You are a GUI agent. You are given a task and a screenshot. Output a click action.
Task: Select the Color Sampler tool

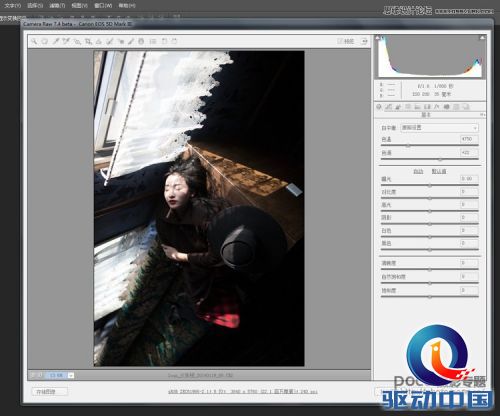click(x=66, y=41)
